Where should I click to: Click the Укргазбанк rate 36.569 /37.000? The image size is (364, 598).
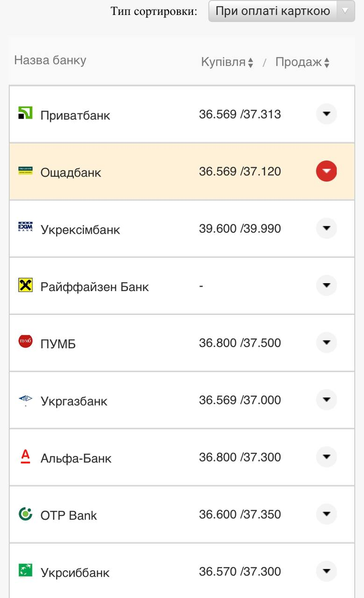240,400
